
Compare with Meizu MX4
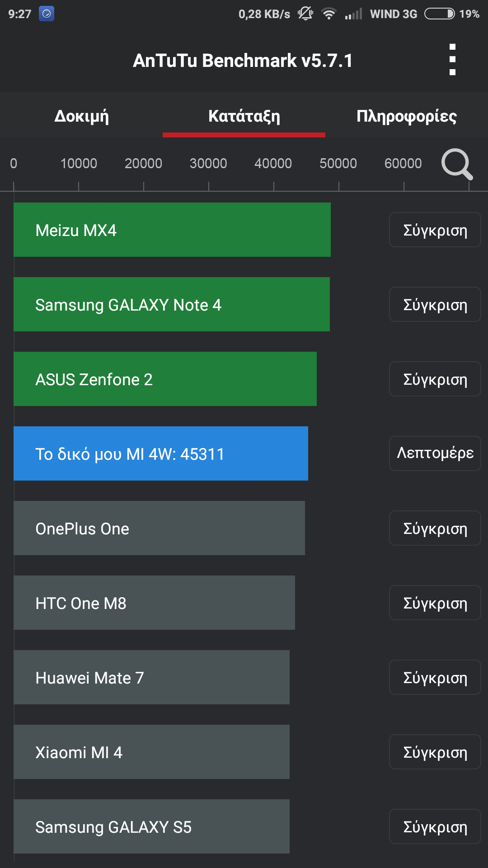pos(435,230)
